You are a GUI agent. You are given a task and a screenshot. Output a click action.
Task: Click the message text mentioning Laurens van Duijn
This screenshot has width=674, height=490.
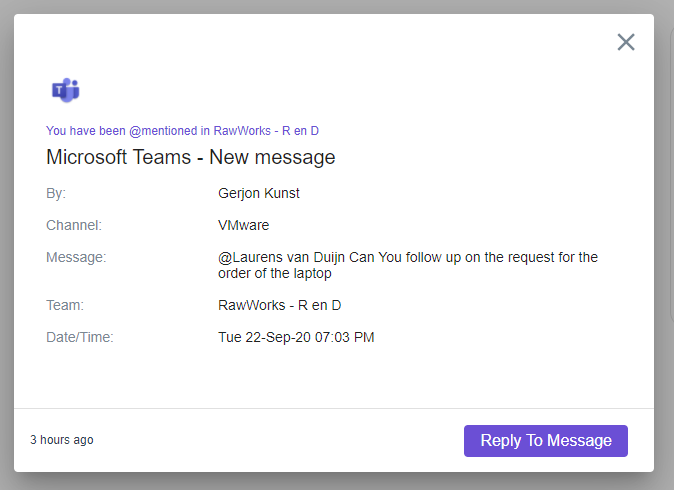407,265
